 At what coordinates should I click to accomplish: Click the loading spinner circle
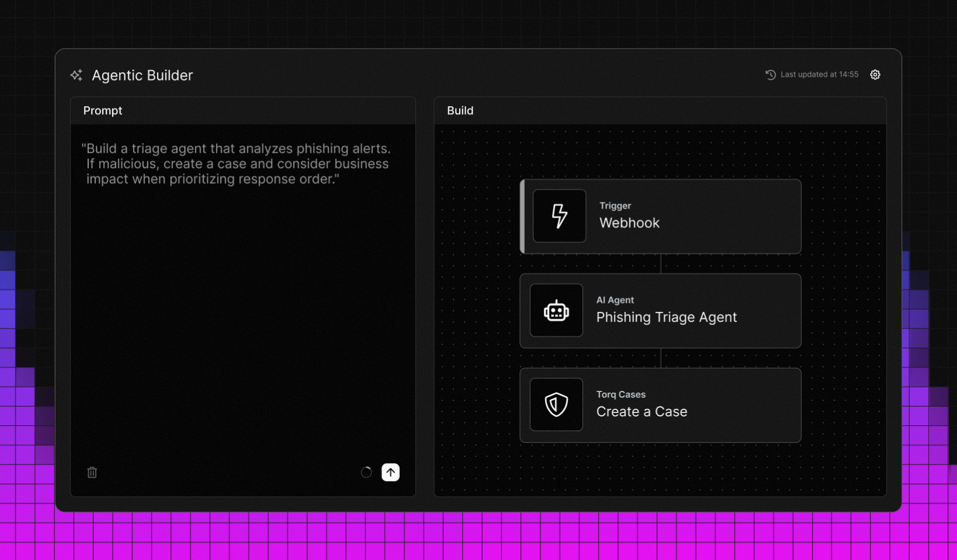point(366,473)
